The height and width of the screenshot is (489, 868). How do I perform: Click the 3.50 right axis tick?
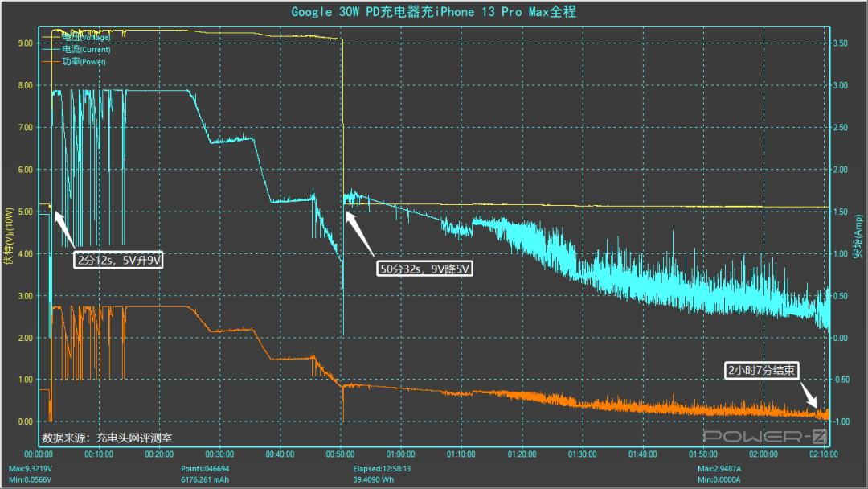tap(841, 43)
